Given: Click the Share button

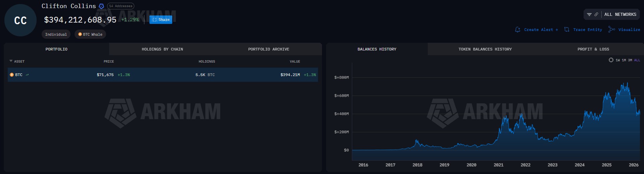Looking at the screenshot, I should point(161,20).
